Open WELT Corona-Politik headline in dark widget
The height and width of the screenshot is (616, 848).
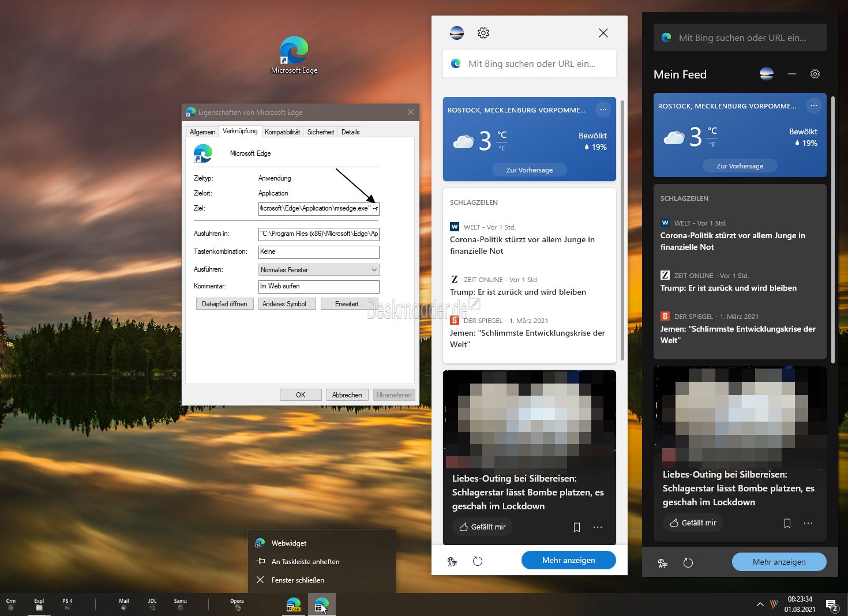pyautogui.click(x=733, y=241)
